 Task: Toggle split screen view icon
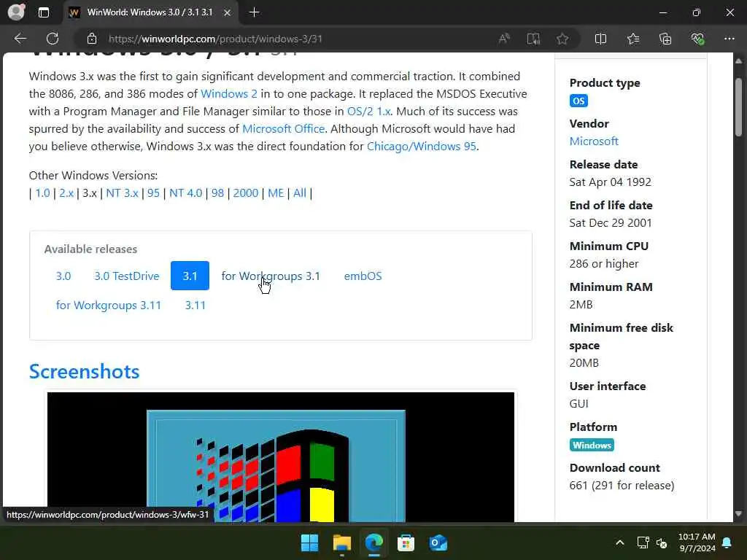click(x=601, y=39)
